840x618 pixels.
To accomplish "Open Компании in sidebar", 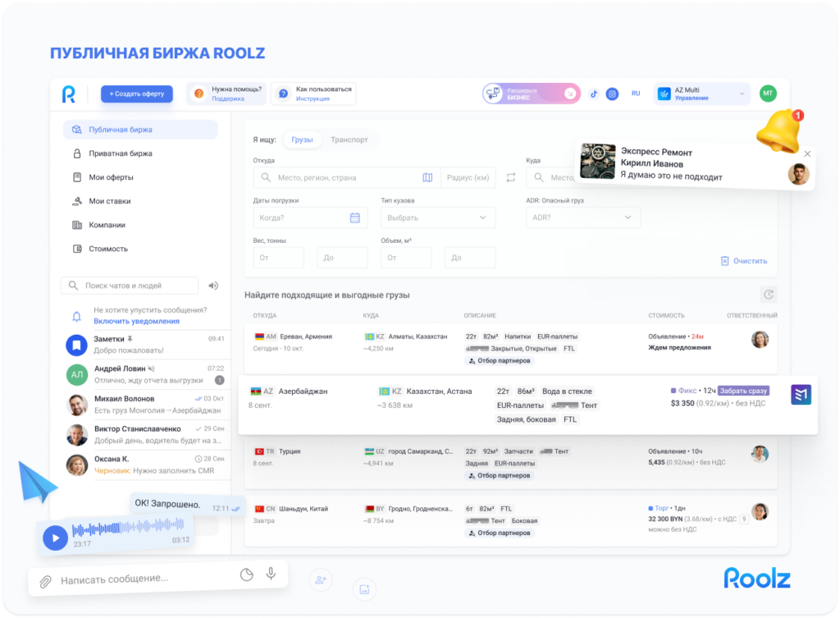I will [x=140, y=225].
